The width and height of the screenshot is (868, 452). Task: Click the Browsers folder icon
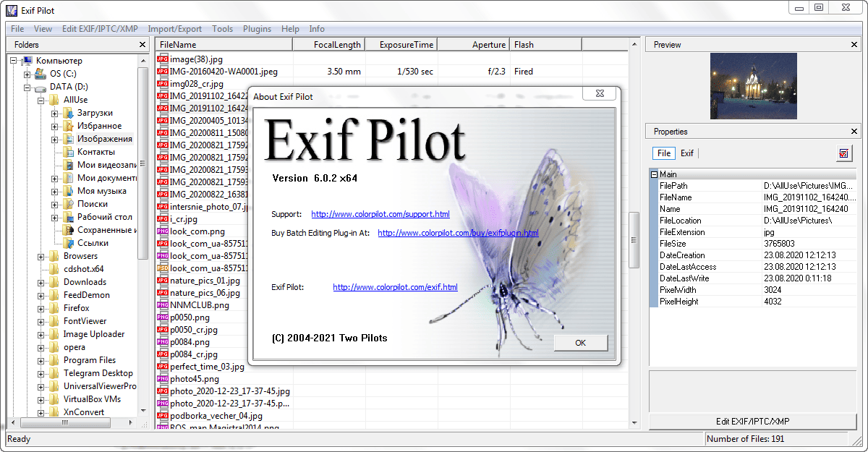pos(54,256)
